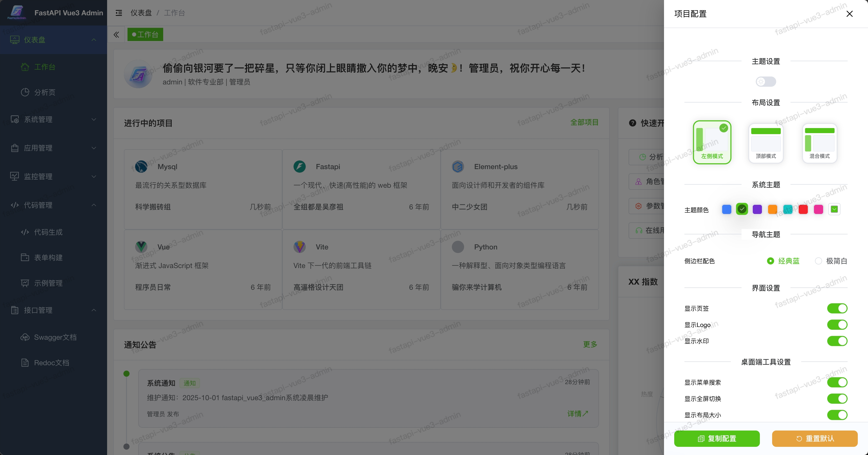The height and width of the screenshot is (455, 868).
Task: Click the 工作台 home icon in sidebar
Action: [x=25, y=67]
